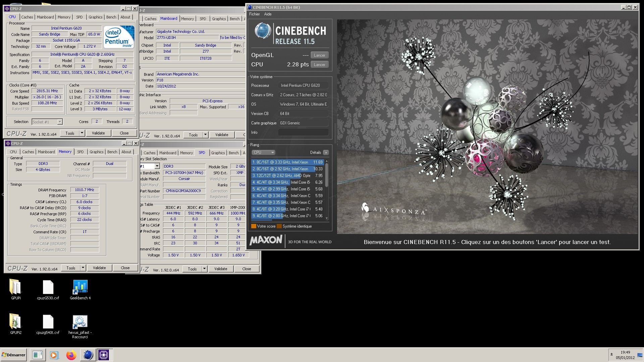Viewport: 644px width, 362px height.
Task: Open the CPU ranking type dropdown
Action: tap(264, 153)
